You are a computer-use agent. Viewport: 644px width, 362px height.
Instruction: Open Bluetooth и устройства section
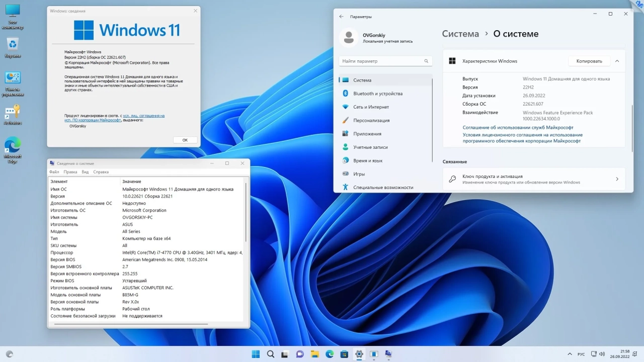coord(385,94)
